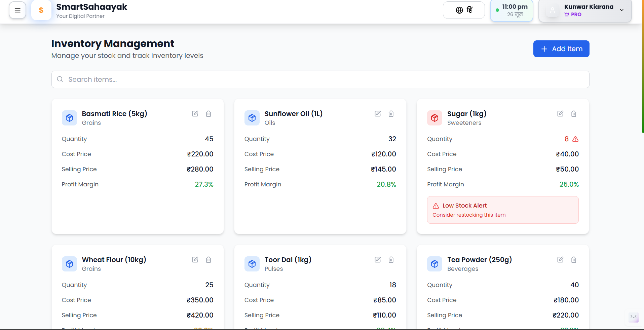Click Basmati Rice selling price ₹280.00
The width and height of the screenshot is (644, 330).
tap(200, 169)
